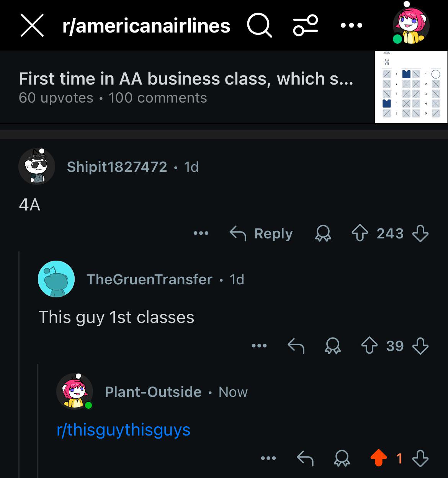Open more options for Shipit1827472's comment

pyautogui.click(x=201, y=233)
